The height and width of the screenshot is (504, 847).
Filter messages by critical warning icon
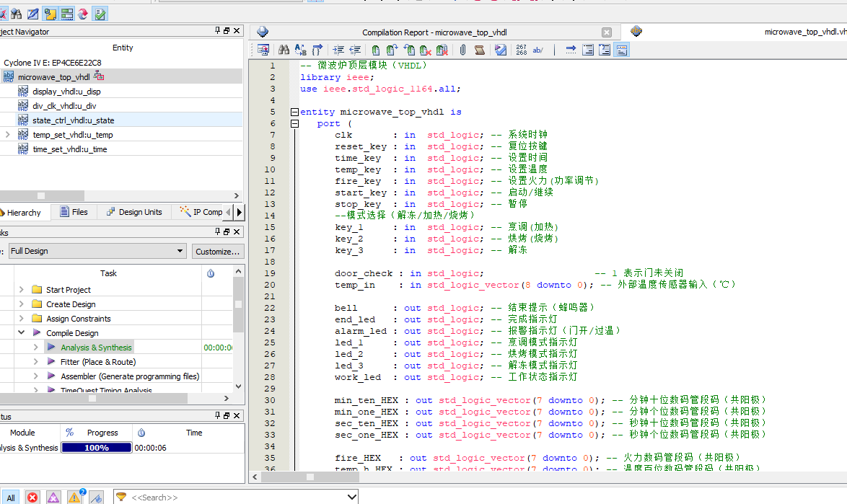coord(53,498)
